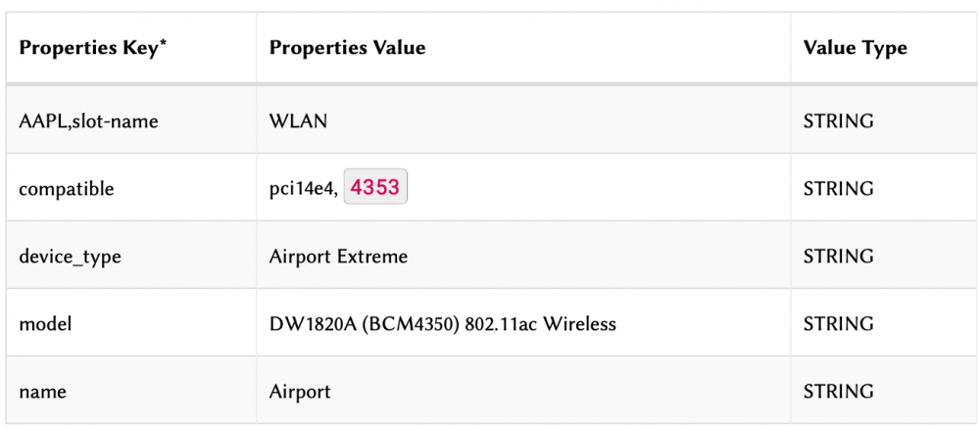Select the model key cell
Viewport: 980px width, 428px height.
[45, 324]
